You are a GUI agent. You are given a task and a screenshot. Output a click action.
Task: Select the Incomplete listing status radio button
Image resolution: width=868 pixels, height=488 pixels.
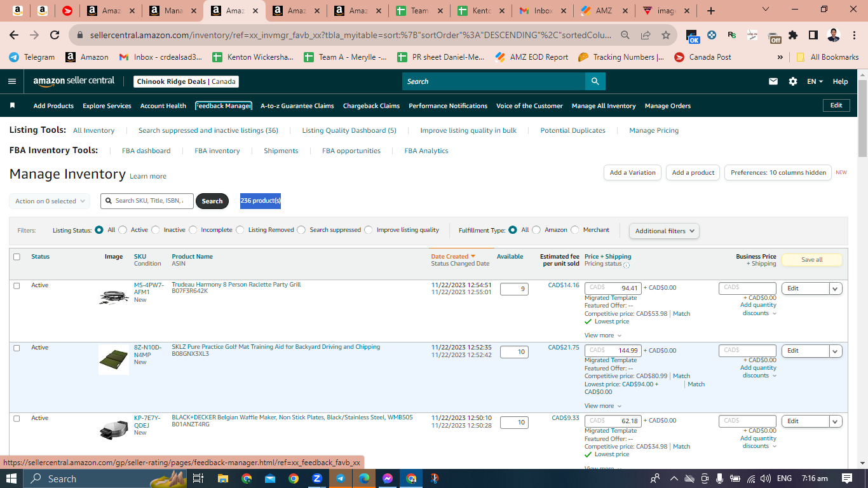[x=193, y=230]
